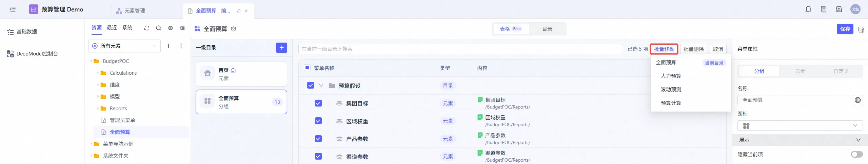Open the download inbox icon in header
The image size is (868, 164).
[839, 9]
